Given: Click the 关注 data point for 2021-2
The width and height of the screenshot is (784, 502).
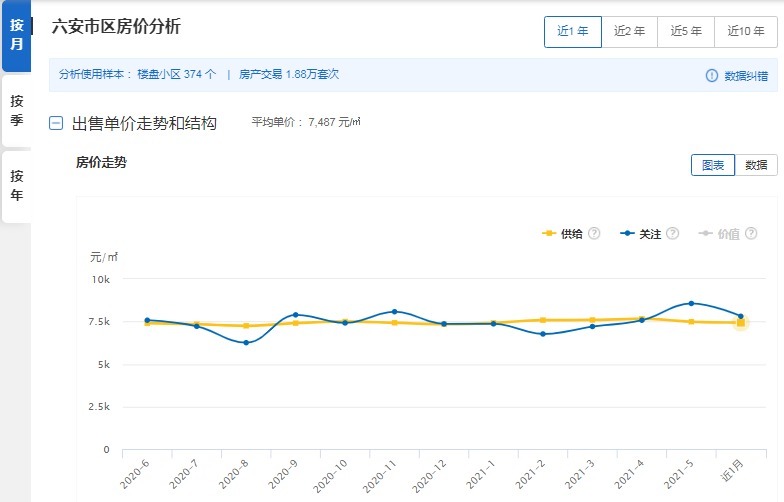Looking at the screenshot, I should coord(543,334).
